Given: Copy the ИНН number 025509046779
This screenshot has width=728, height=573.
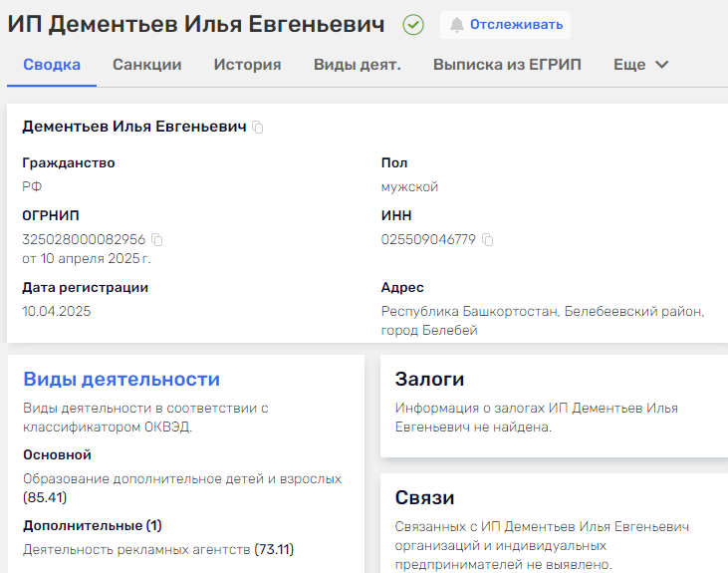Looking at the screenshot, I should pos(488,240).
